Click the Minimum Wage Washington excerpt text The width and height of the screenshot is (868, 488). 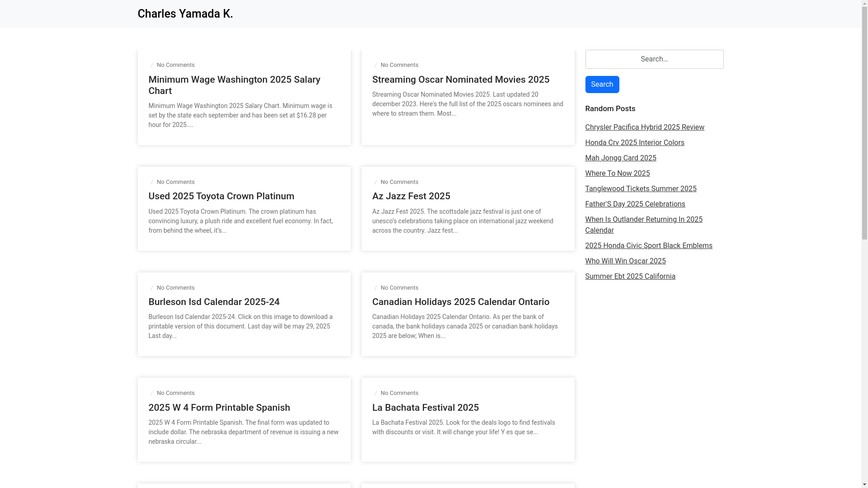coord(241,115)
